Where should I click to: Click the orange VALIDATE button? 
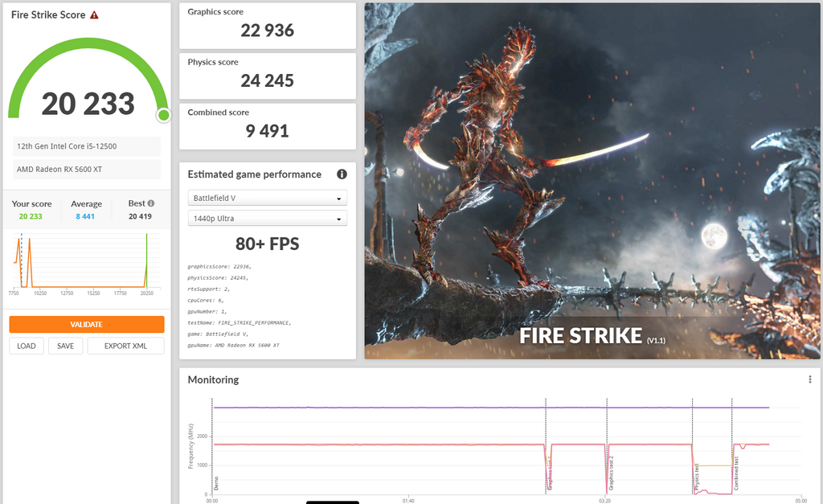coord(87,325)
